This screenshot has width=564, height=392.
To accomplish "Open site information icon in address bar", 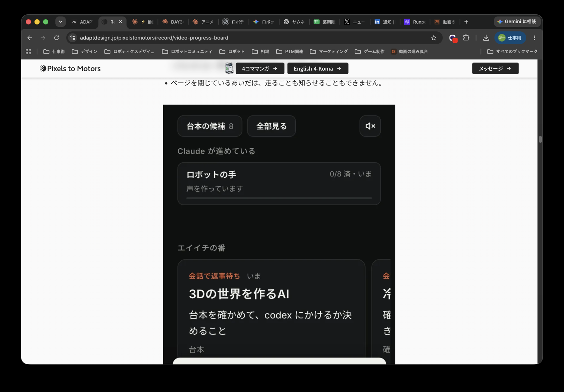I will [x=73, y=38].
